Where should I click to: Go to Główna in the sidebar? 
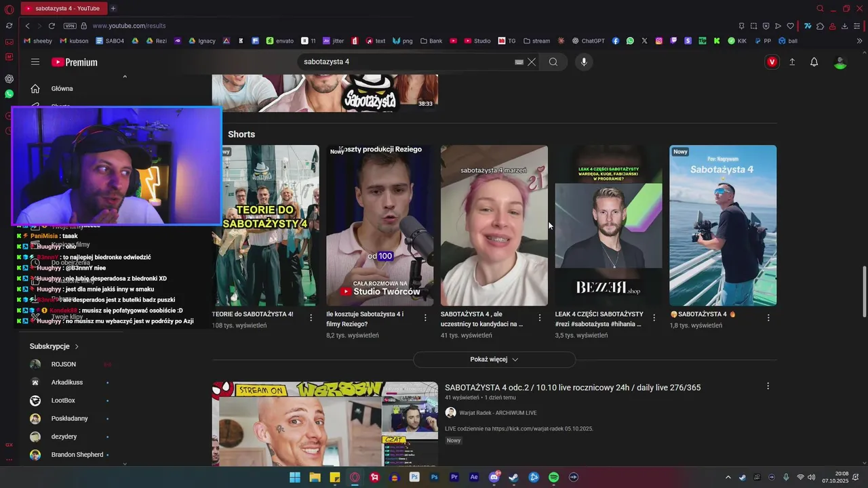pos(62,88)
